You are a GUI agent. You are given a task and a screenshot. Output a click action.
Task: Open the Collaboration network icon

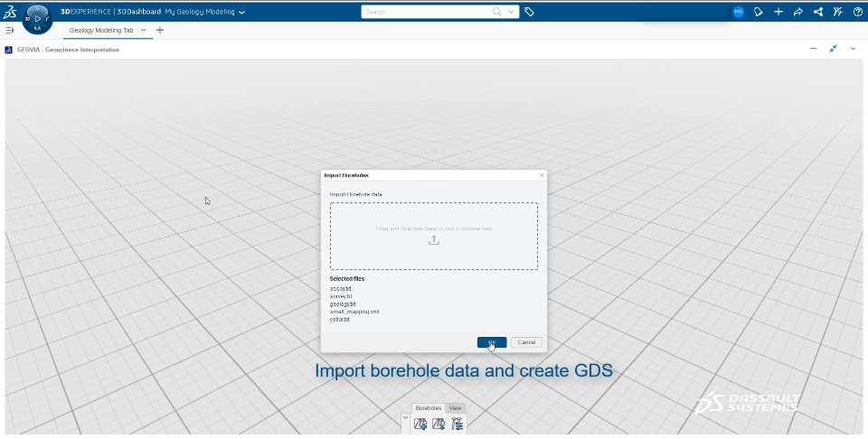(x=817, y=12)
